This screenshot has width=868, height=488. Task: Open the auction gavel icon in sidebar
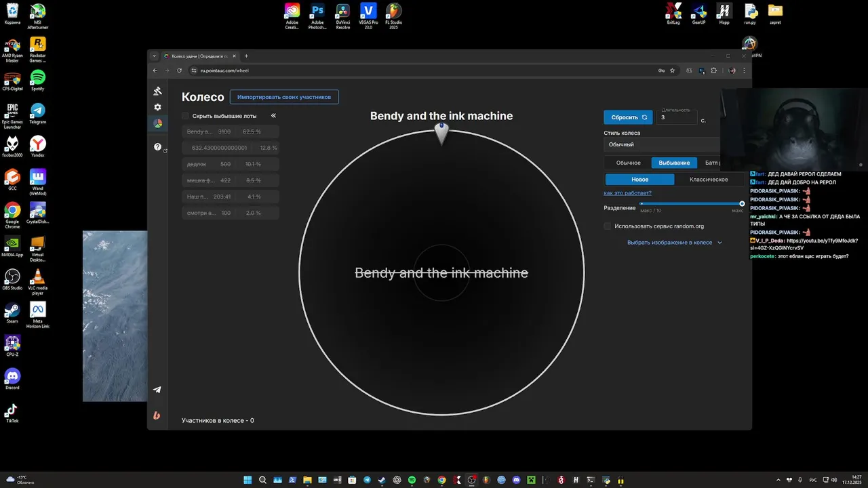(157, 91)
